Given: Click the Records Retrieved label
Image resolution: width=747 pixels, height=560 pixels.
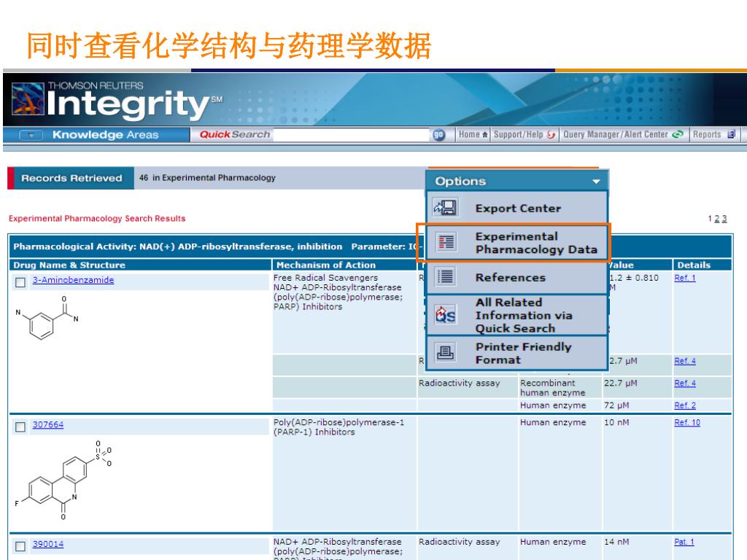Looking at the screenshot, I should click(71, 178).
